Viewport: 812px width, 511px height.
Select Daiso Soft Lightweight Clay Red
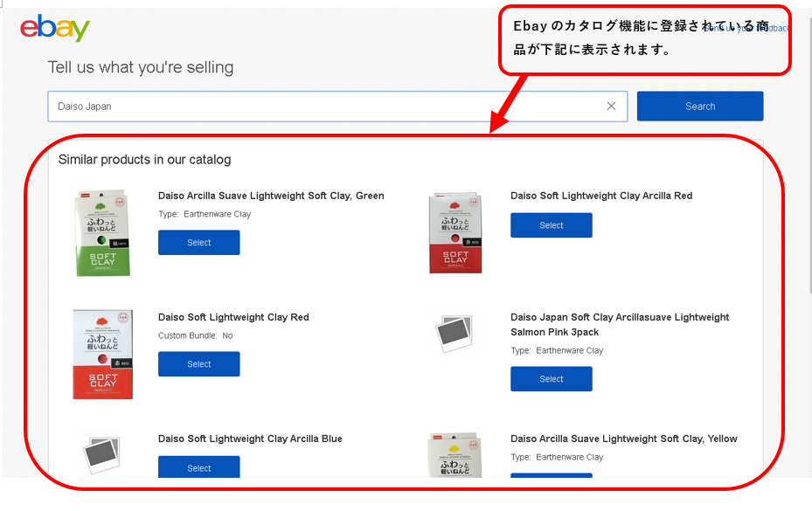199,364
